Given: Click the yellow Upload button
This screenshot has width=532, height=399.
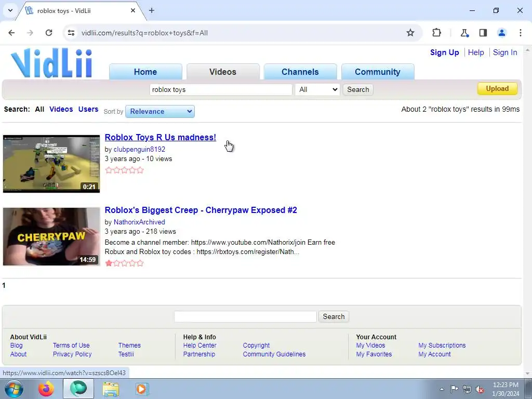Looking at the screenshot, I should click(x=497, y=88).
